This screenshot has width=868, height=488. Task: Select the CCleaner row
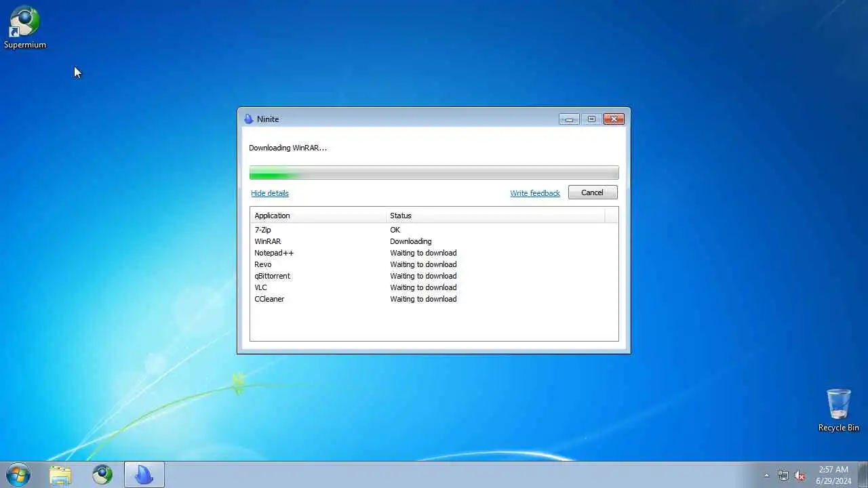[434, 299]
